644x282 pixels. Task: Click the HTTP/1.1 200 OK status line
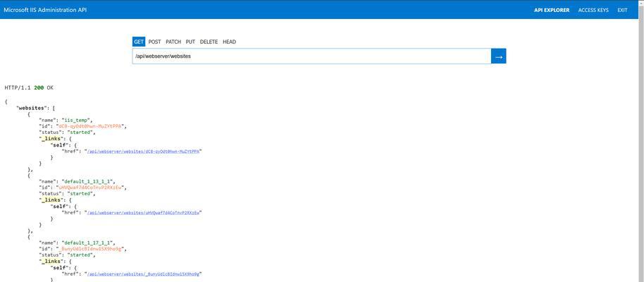coord(29,87)
